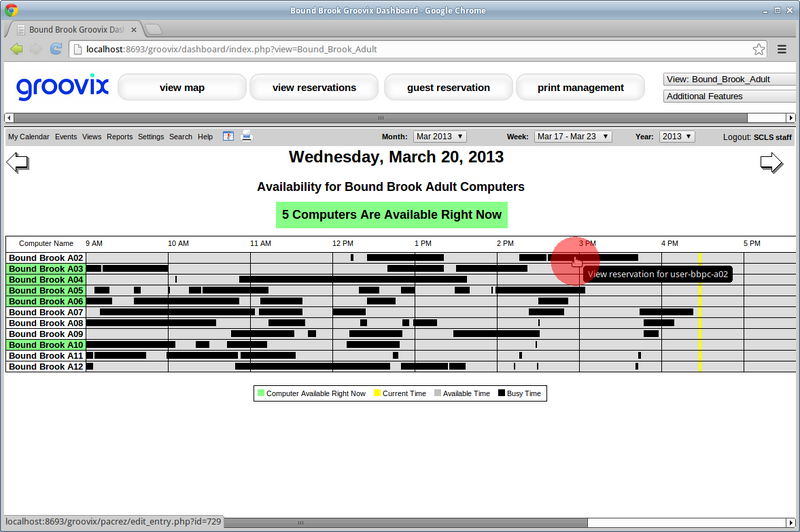Select the Bound Brook A03 row label
Viewport: 800px width, 532px height.
point(46,269)
